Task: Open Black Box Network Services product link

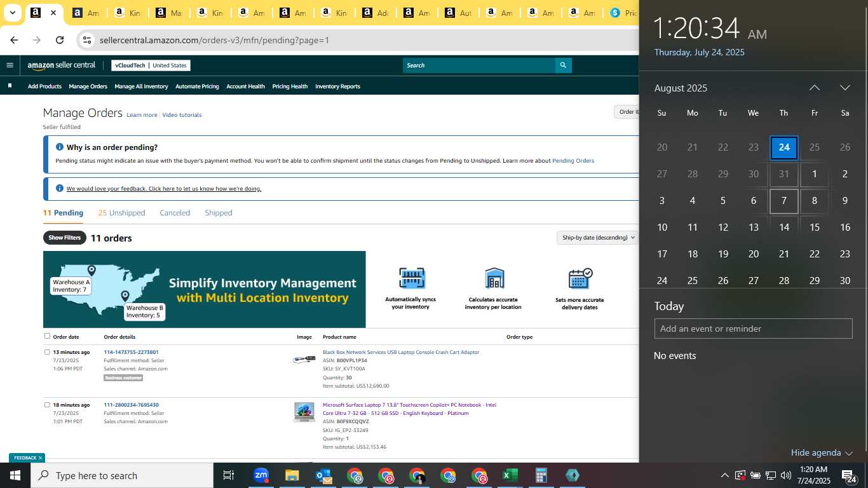Action: tap(401, 352)
